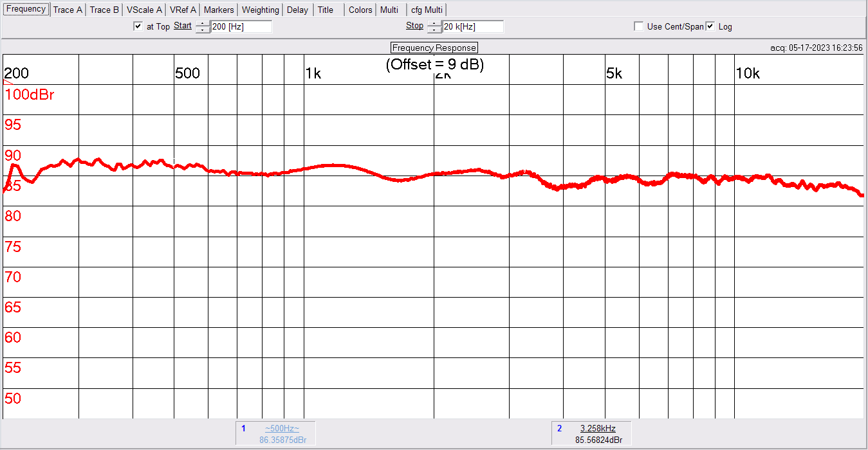Viewport: 868px width, 450px height.
Task: Click the Stop frequency spinner arrows
Action: coord(434,26)
